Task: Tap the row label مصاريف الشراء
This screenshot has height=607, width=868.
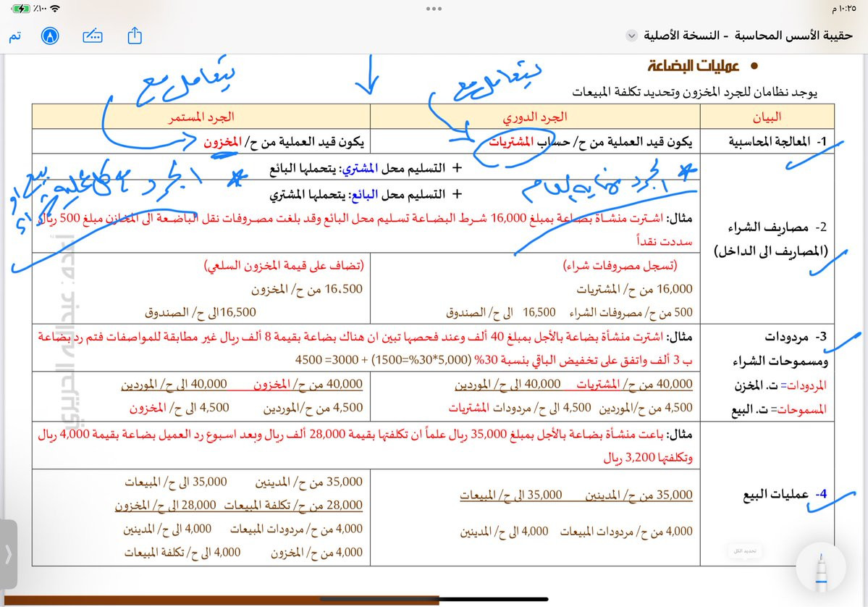Action: pyautogui.click(x=778, y=227)
